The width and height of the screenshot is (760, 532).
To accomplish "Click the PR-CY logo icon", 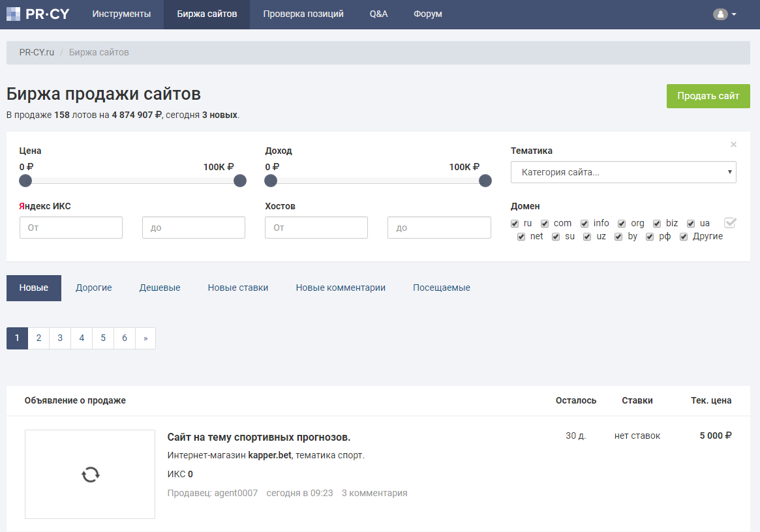I will point(13,14).
